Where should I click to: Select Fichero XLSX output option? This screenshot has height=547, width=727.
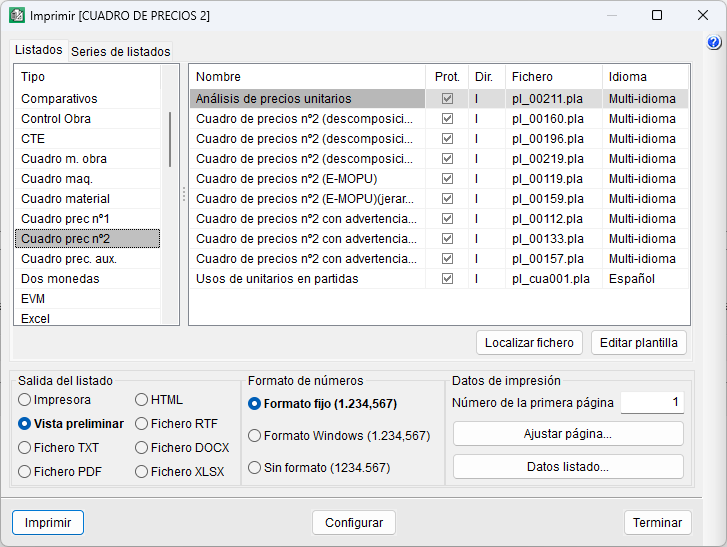point(142,472)
